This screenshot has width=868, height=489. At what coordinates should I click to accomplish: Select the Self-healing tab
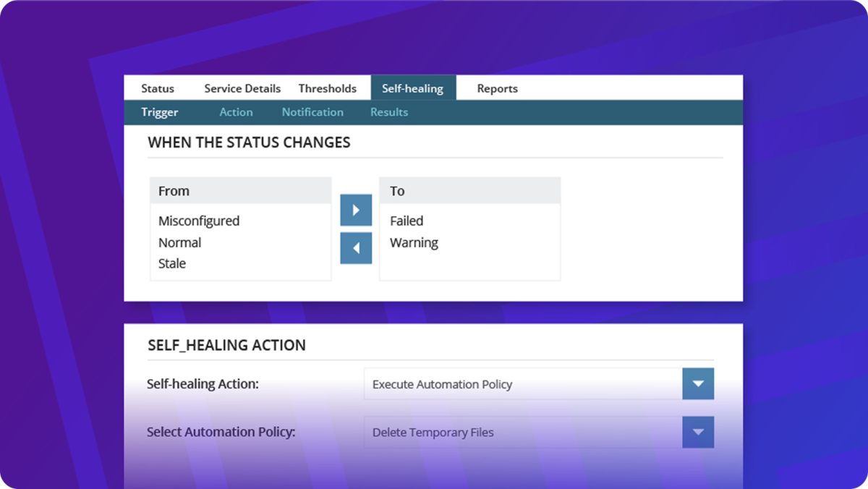click(413, 88)
